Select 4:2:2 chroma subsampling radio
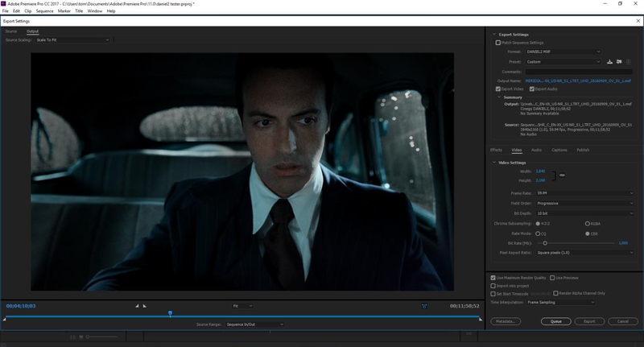Screen dimensions: 644x347 point(538,224)
